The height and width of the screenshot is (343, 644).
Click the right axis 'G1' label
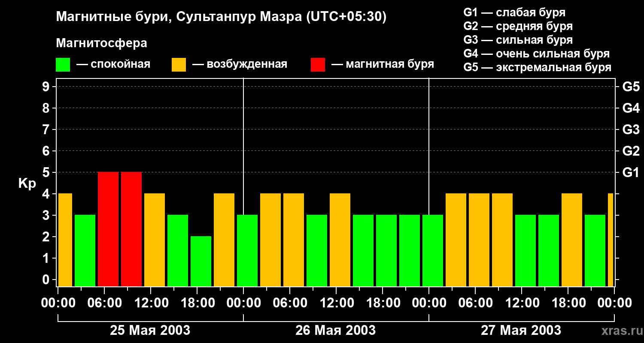point(631,173)
